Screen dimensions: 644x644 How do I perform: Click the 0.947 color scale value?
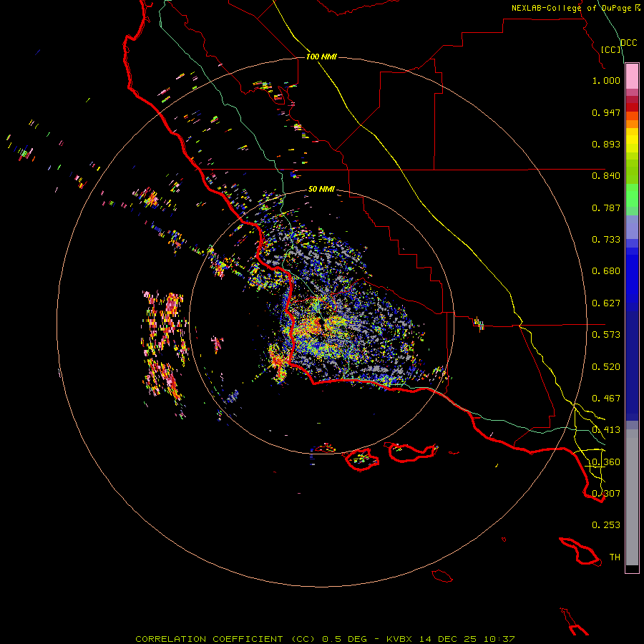click(x=606, y=112)
